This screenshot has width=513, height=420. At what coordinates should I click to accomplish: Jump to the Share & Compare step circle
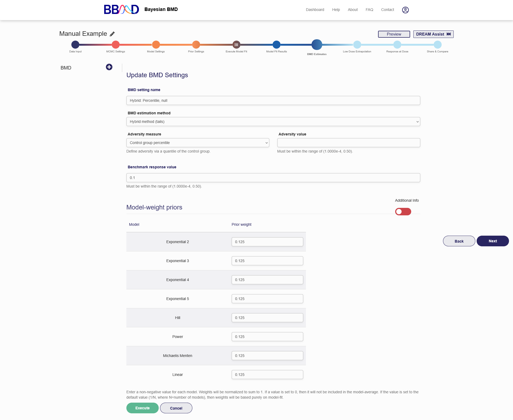point(437,45)
